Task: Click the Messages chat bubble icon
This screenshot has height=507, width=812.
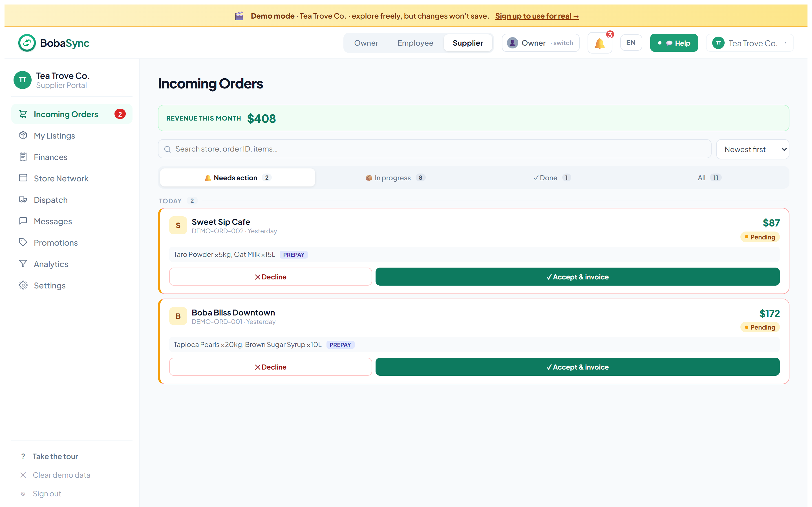Action: [23, 221]
